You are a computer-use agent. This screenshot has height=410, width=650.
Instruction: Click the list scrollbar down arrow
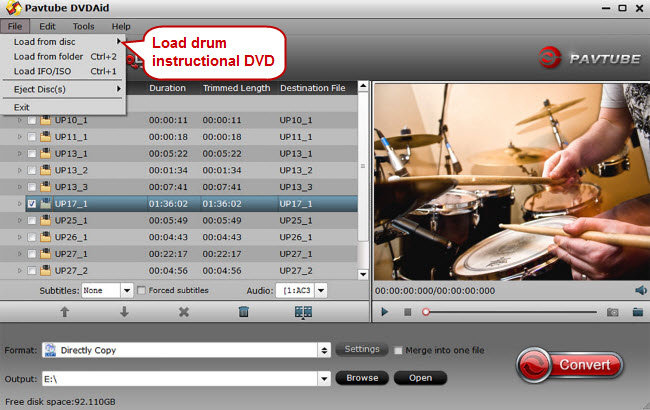pyautogui.click(x=363, y=274)
